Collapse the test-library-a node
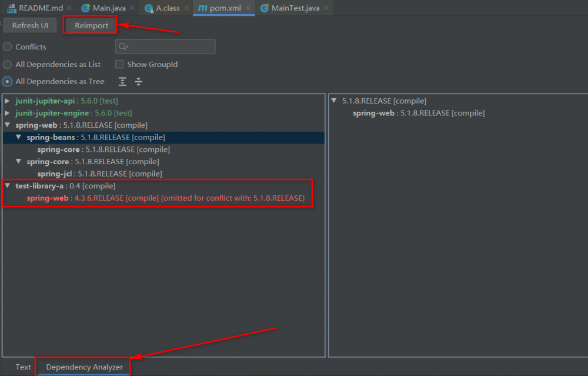Screen dimensions: 588x376 click(7, 186)
